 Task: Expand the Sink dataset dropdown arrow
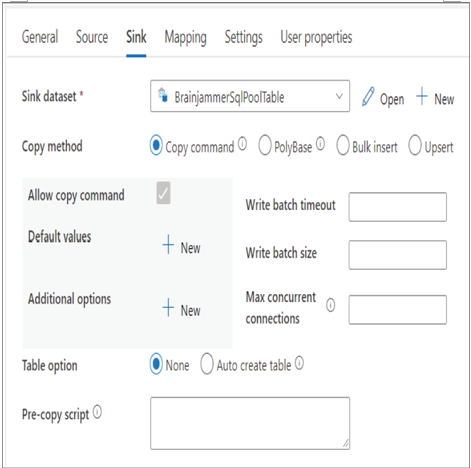pyautogui.click(x=339, y=96)
